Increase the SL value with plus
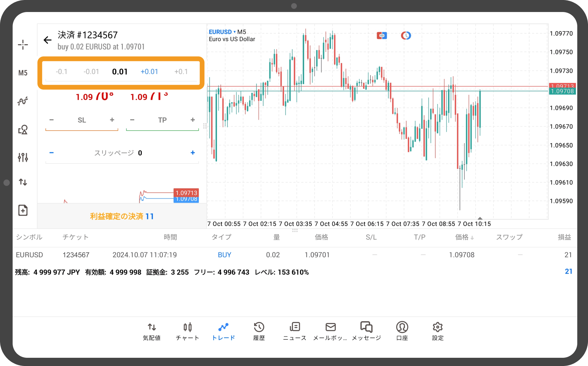Image resolution: width=588 pixels, height=366 pixels. coord(112,120)
